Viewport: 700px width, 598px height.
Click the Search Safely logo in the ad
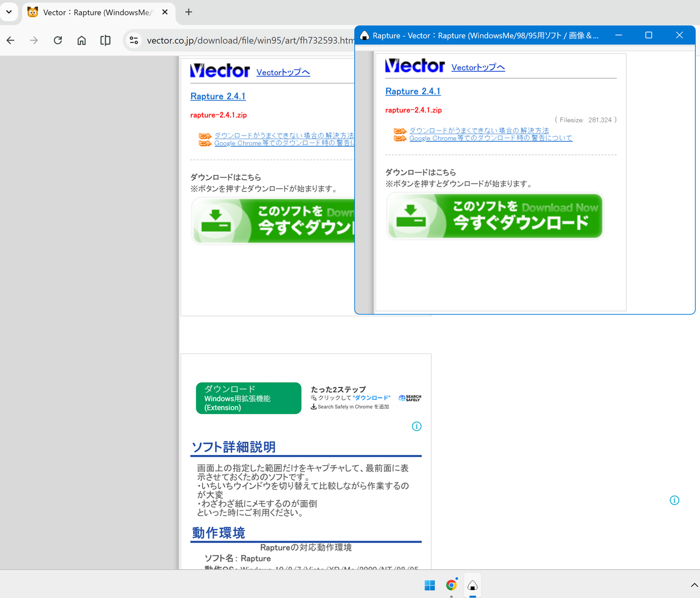(x=410, y=398)
